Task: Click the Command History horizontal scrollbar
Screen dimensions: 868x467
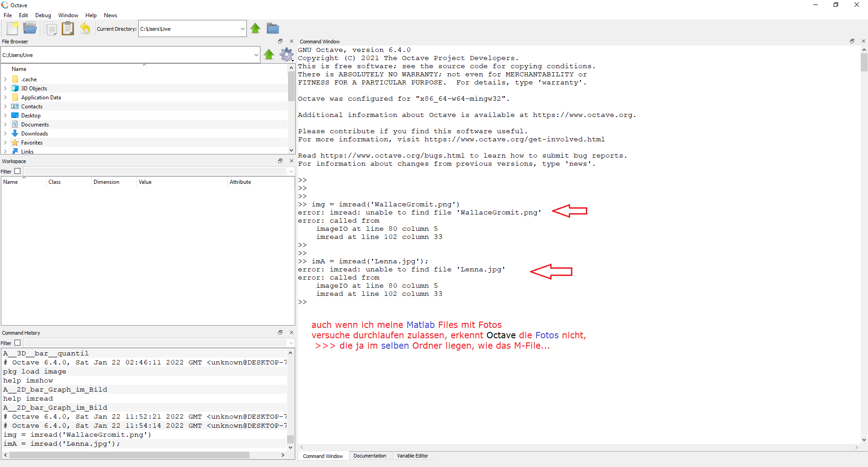Action: pos(129,455)
